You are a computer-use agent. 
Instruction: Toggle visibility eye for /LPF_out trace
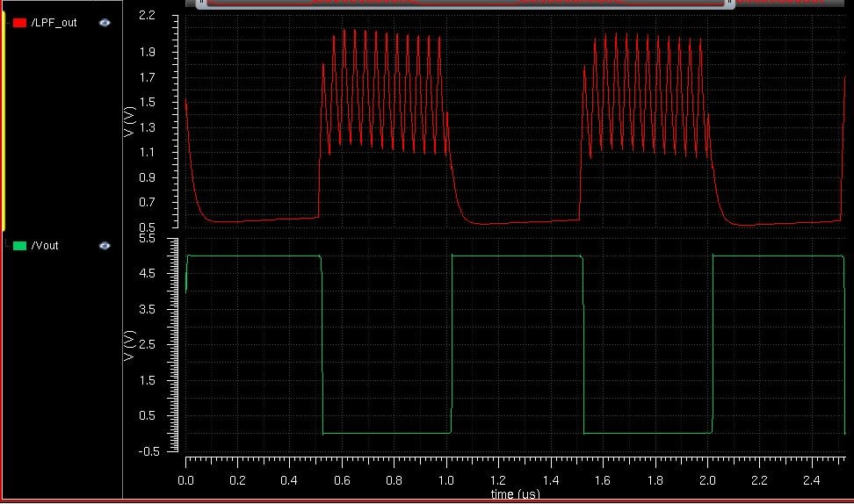(x=105, y=22)
